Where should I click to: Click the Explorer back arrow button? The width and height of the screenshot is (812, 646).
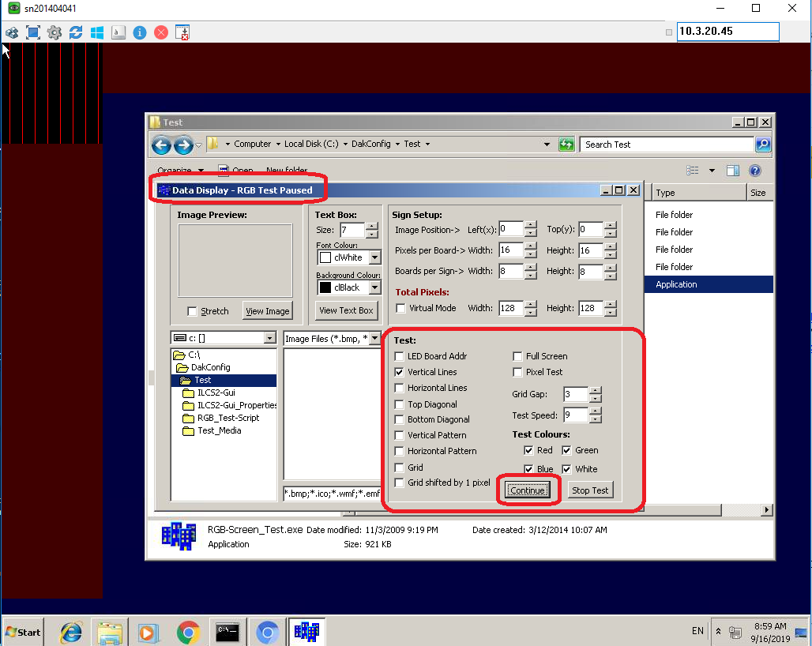[x=161, y=145]
